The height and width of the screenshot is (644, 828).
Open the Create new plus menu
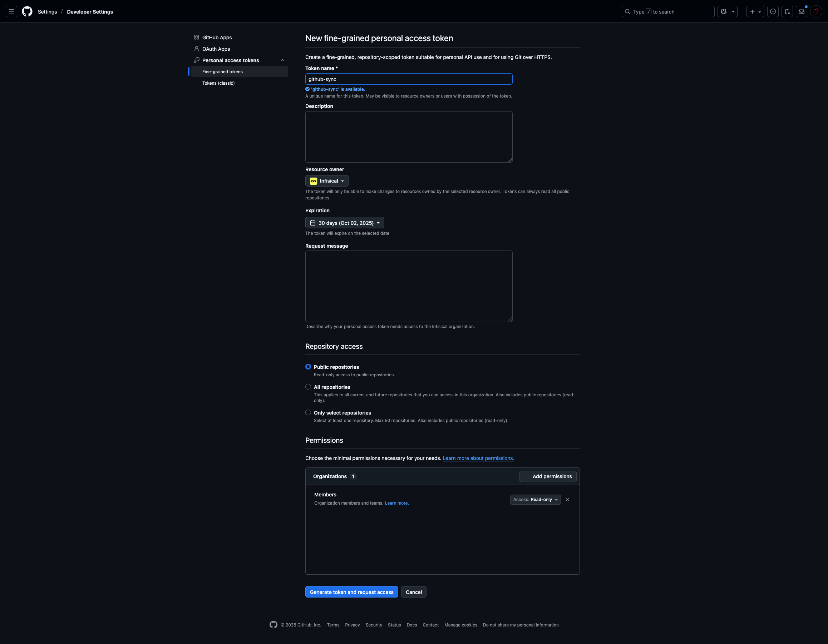coord(755,11)
